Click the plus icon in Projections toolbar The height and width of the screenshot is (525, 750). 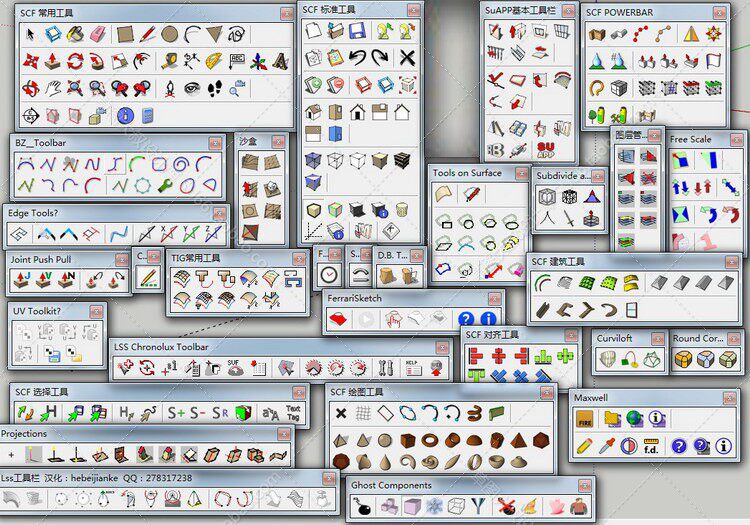[11, 455]
